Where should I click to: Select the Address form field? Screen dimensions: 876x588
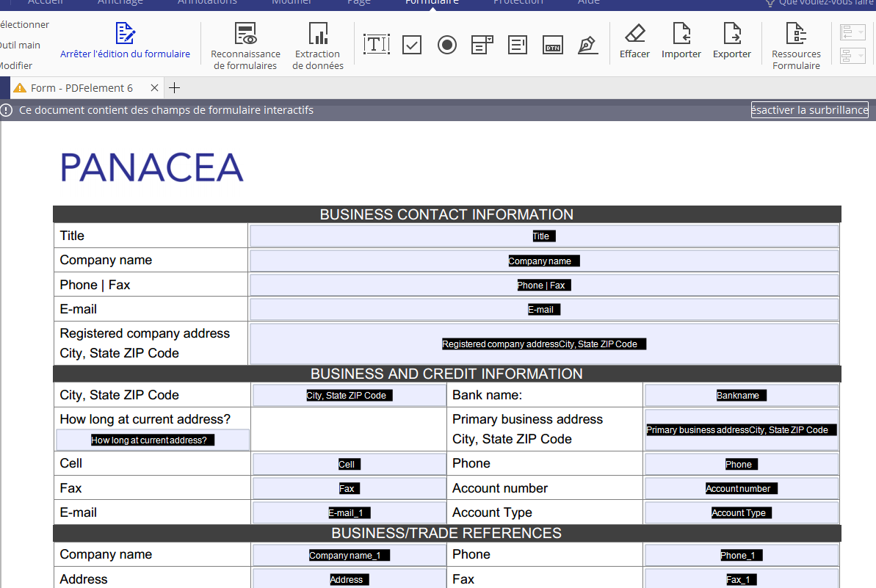350,578
